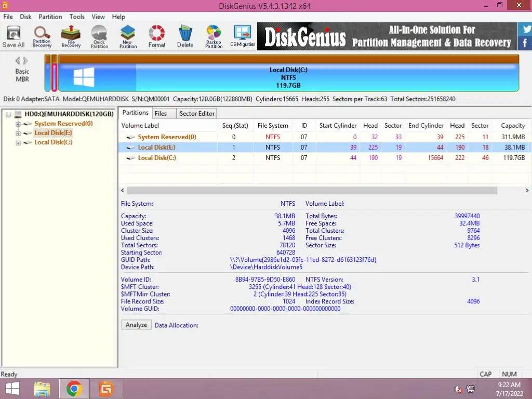Click the network tray icon
Screen dimensions: 532x399
[471, 389]
